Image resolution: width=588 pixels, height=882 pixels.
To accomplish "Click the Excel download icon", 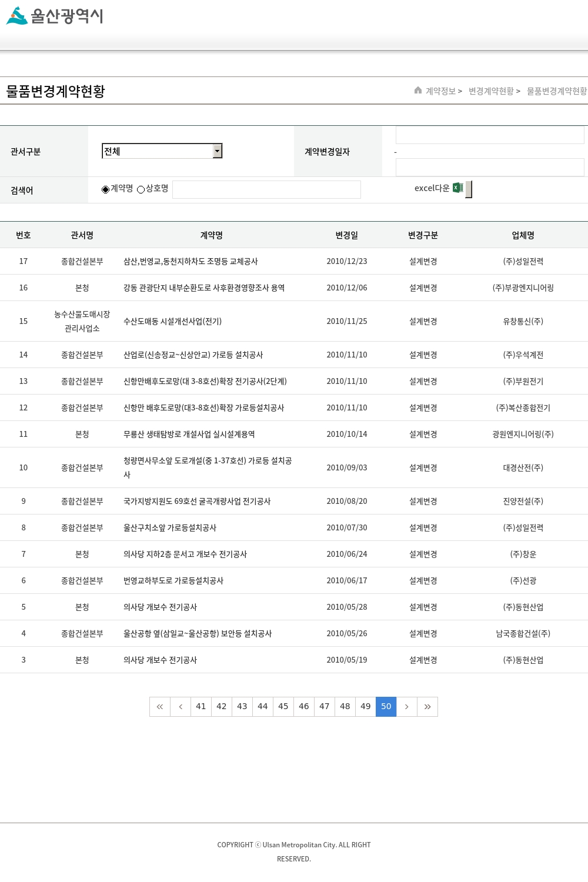I will (457, 188).
